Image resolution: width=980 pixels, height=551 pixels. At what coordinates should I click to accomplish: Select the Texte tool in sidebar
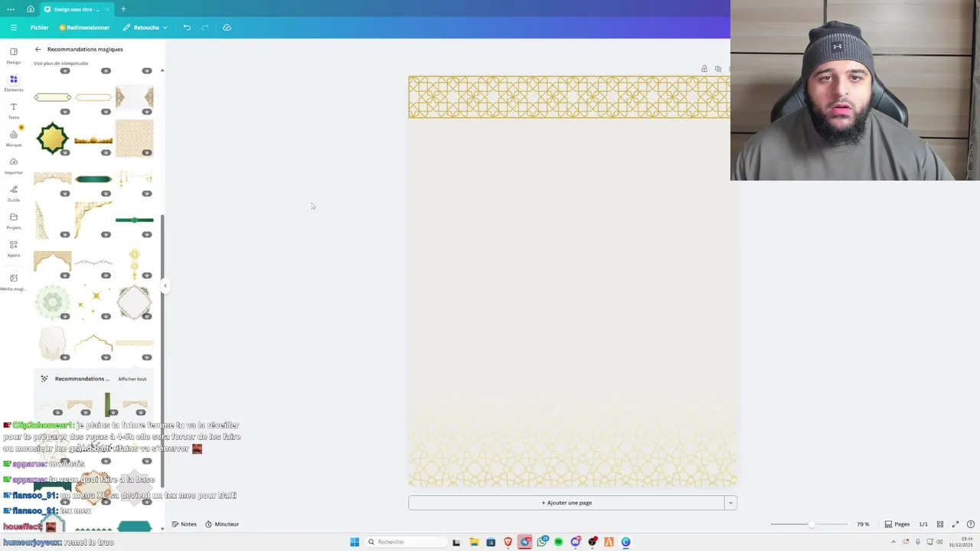[14, 111]
